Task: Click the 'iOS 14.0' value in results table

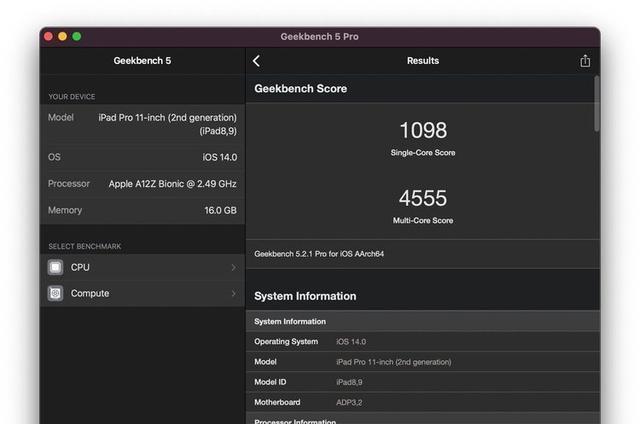Action: (351, 342)
